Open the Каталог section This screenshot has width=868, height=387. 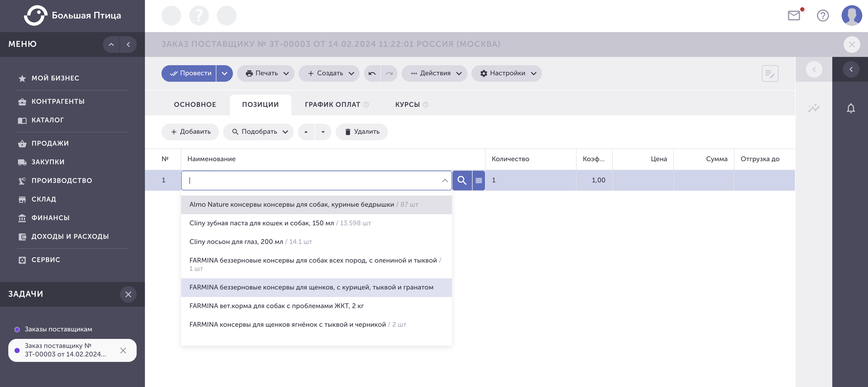tap(41, 120)
